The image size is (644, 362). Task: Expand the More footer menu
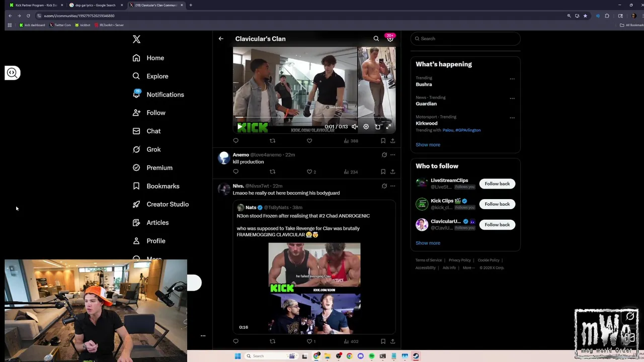pos(468,268)
